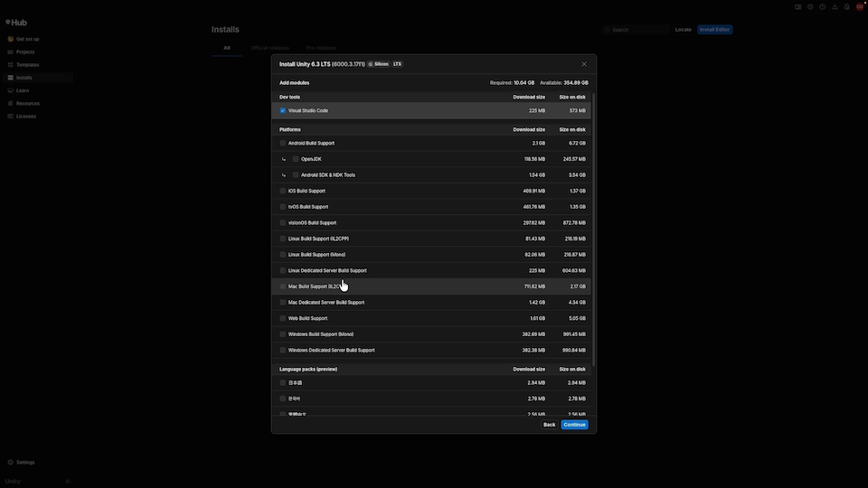The width and height of the screenshot is (868, 488).
Task: Enable visionOS Build Support
Action: tap(283, 223)
